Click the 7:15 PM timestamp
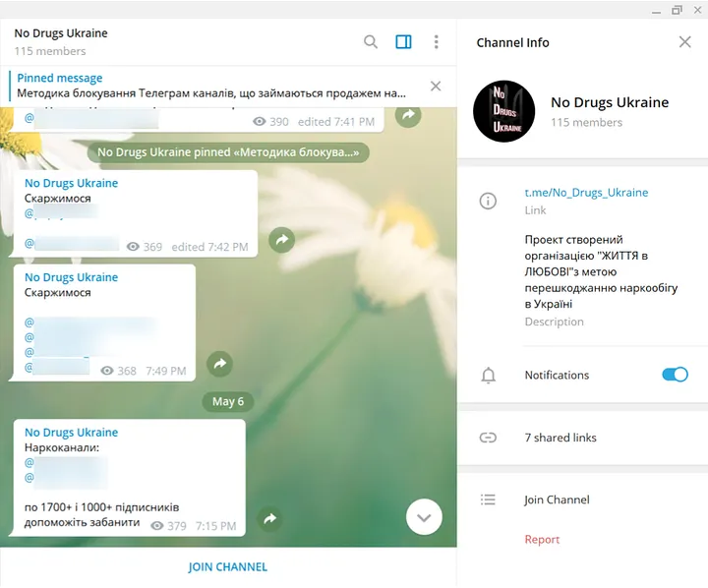 coord(215,526)
